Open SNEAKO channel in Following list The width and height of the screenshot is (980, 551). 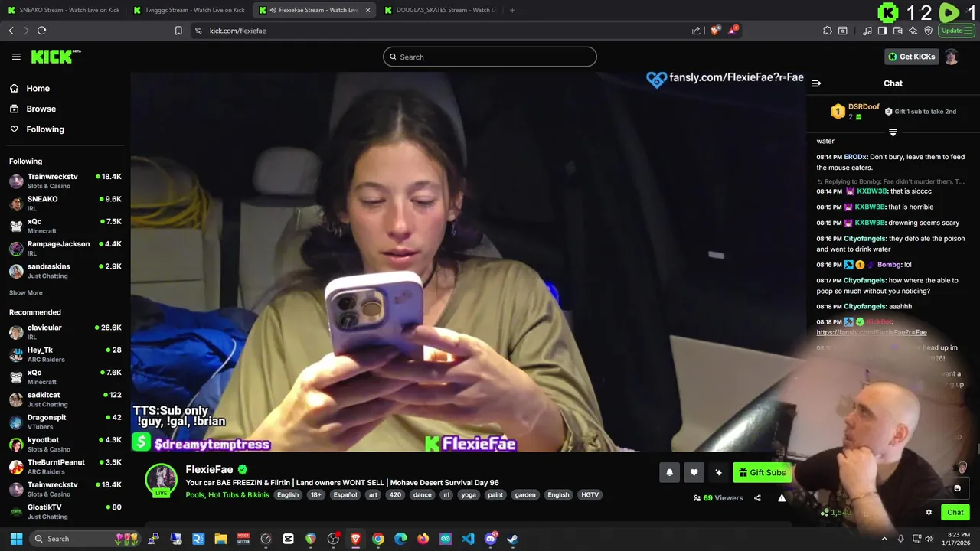point(65,203)
